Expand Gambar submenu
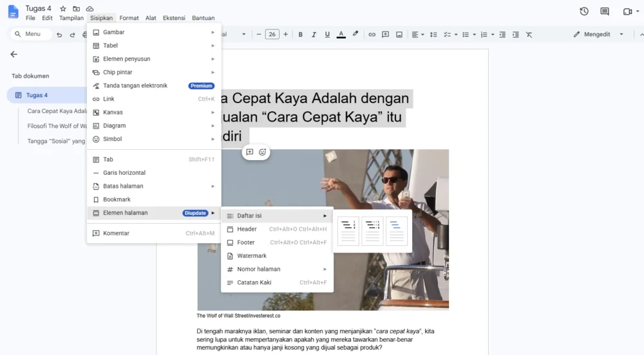The height and width of the screenshot is (355, 644). [154, 32]
